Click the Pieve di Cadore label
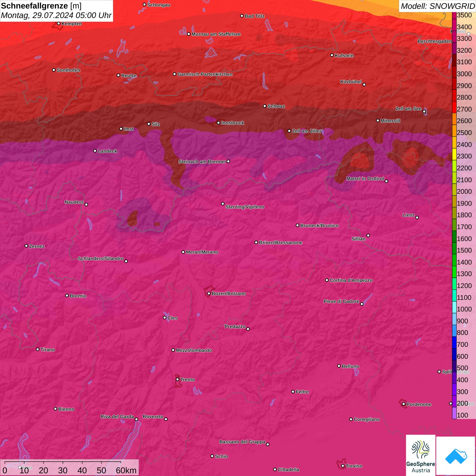 pyautogui.click(x=341, y=301)
